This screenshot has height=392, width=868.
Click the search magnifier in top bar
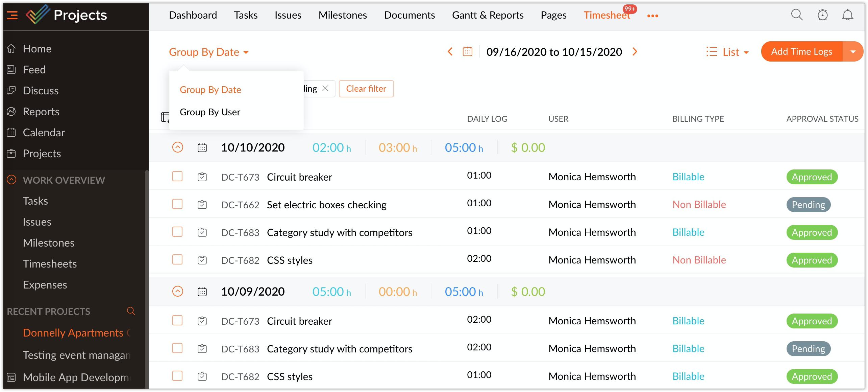[x=797, y=15]
